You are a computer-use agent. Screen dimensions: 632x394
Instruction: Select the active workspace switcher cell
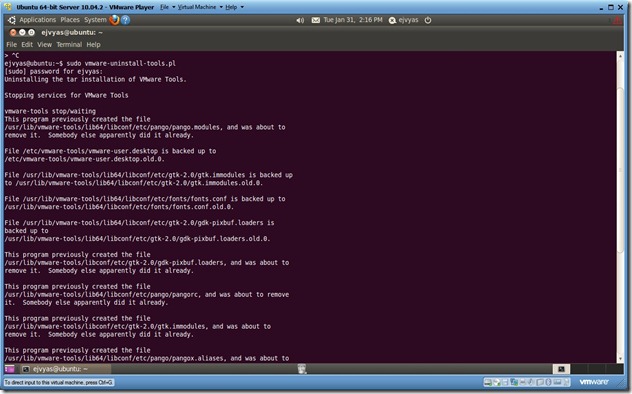coord(561,369)
